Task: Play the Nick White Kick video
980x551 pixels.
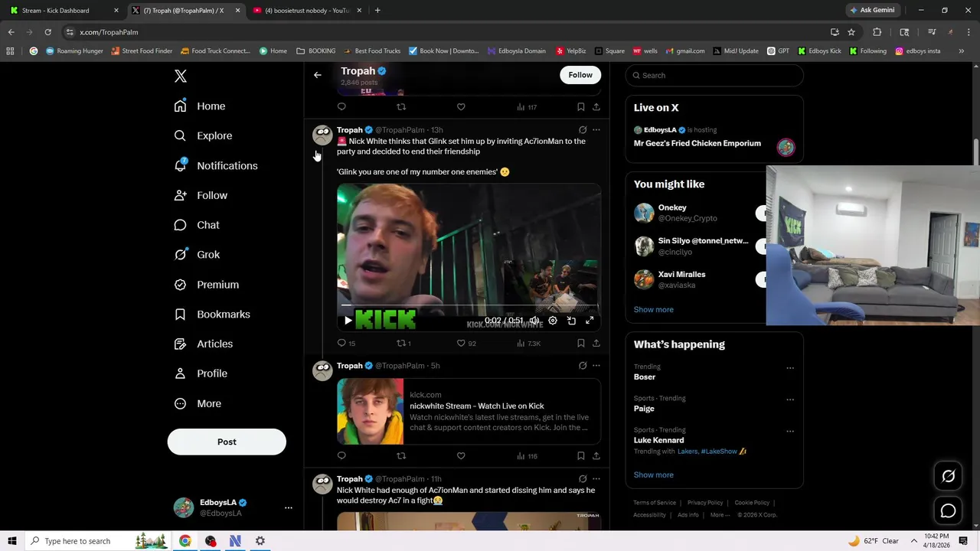Action: tap(348, 321)
